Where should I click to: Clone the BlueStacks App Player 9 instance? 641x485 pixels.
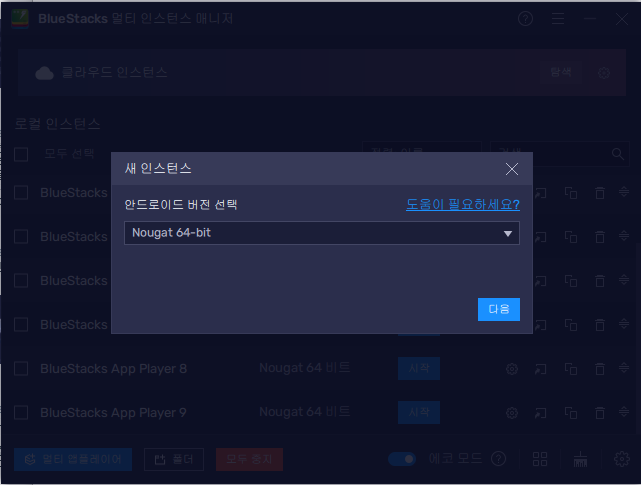571,413
